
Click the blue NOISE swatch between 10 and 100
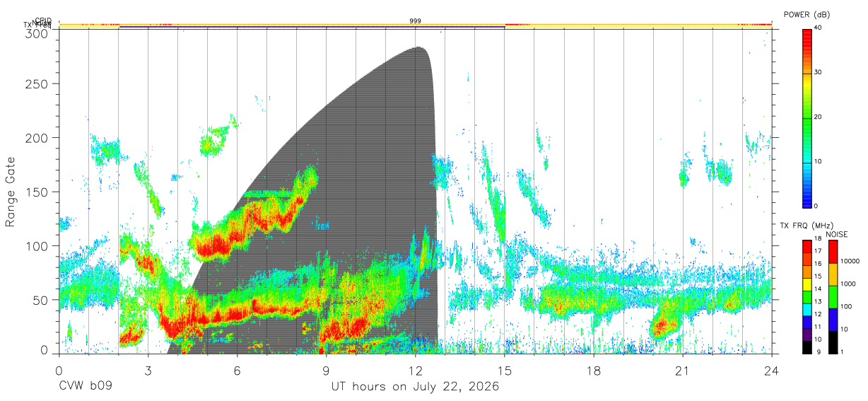click(x=833, y=319)
